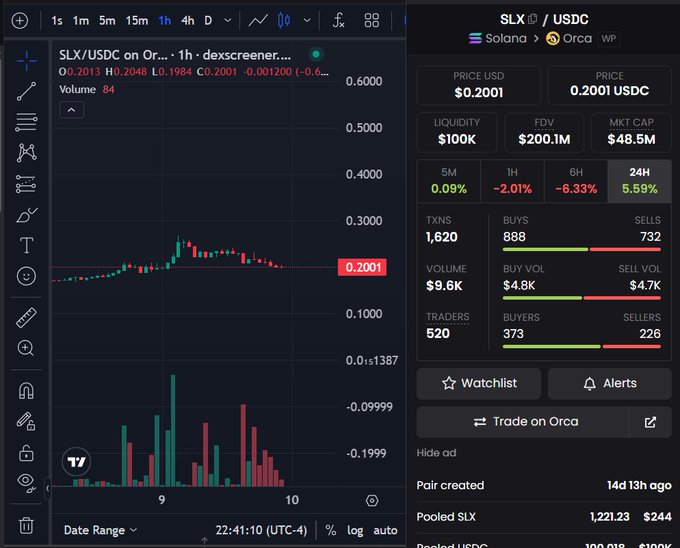Open the Fibonacci retracement lines tool

[26, 122]
